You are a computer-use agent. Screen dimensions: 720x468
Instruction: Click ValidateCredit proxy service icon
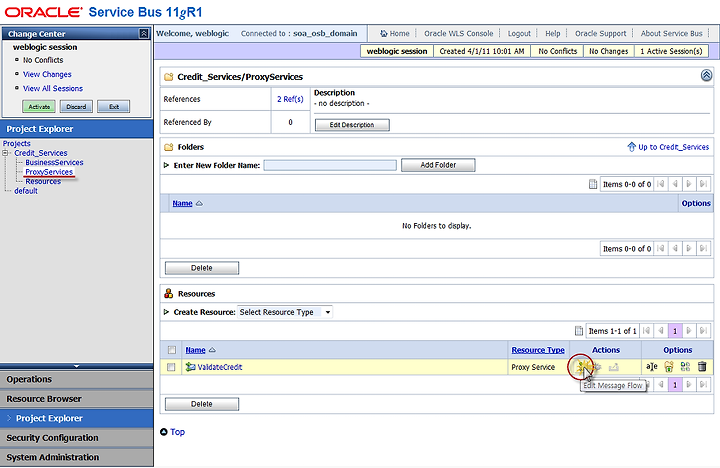pos(190,367)
